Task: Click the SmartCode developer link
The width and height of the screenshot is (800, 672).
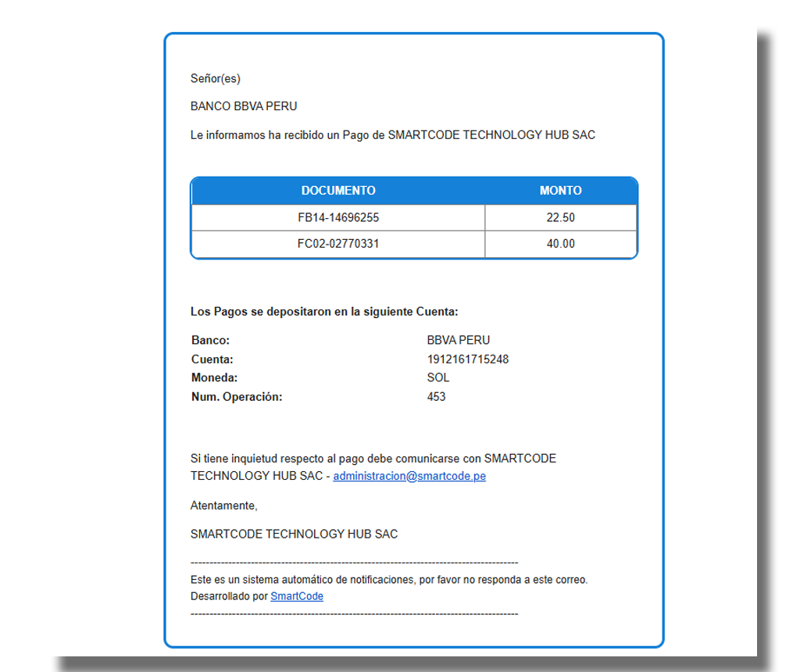Action: point(296,595)
